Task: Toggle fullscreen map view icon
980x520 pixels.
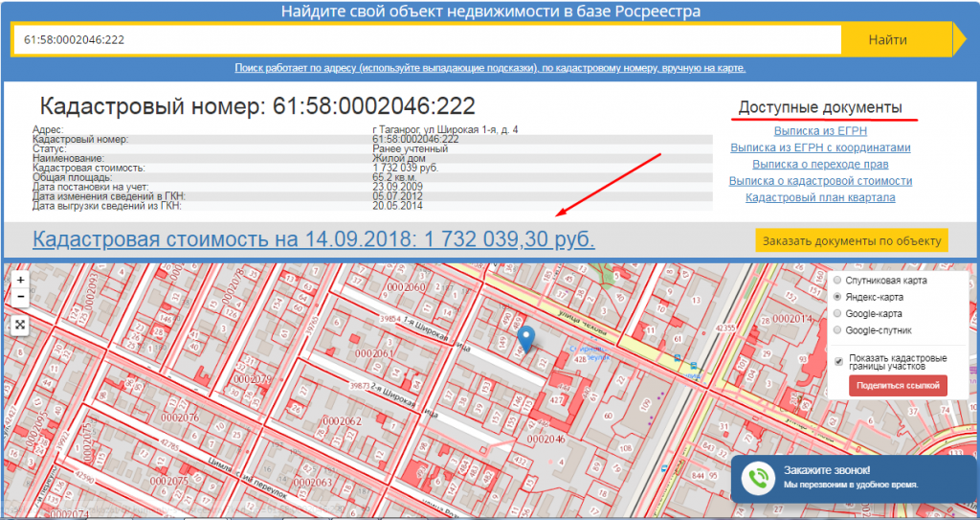Action: point(20,325)
